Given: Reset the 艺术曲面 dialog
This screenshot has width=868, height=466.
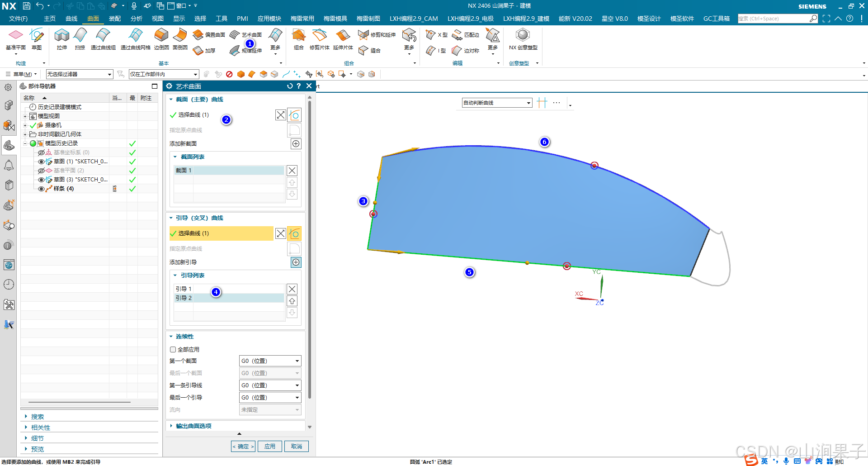Looking at the screenshot, I should (290, 86).
